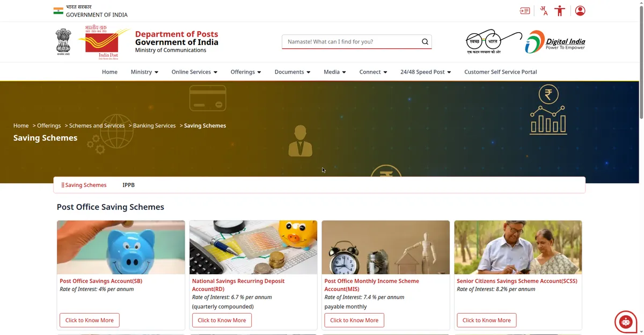Open the user profile icon
The width and height of the screenshot is (644, 335).
(580, 11)
